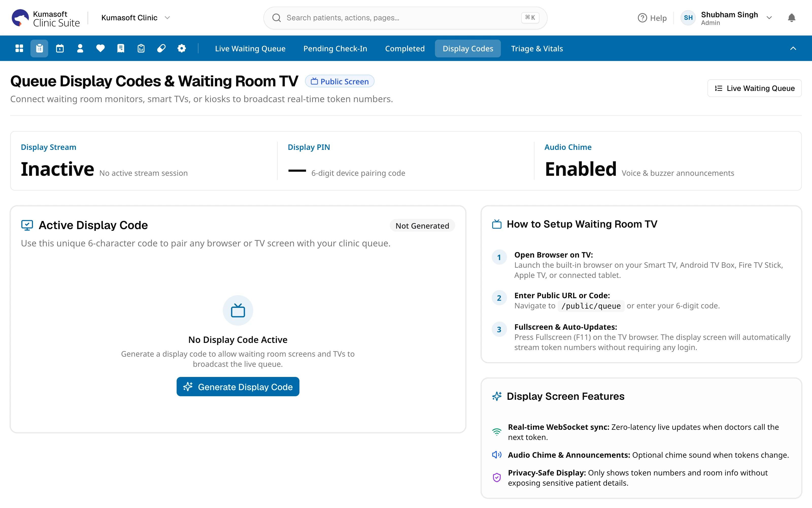Click the Audio Chime speaker icon
This screenshot has width=812, height=508.
[497, 455]
